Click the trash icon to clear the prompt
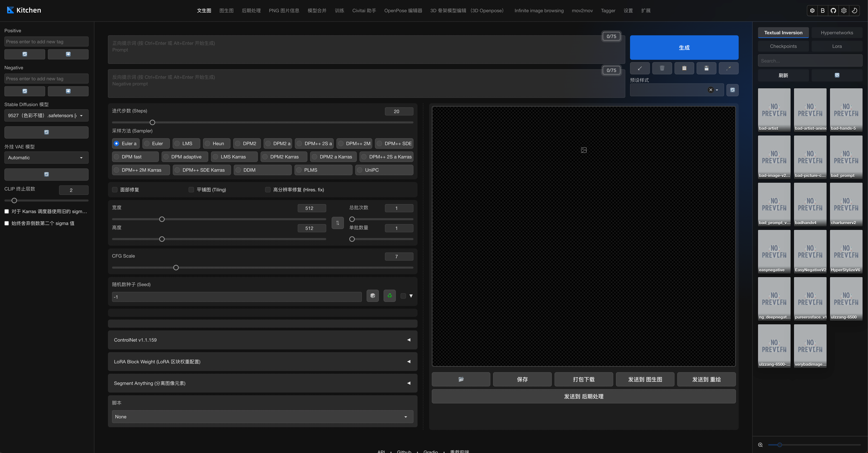 662,68
